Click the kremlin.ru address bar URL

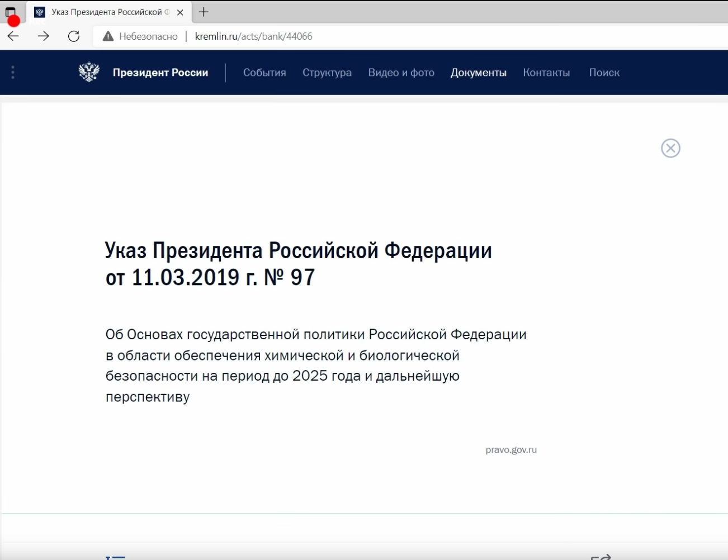click(x=254, y=36)
